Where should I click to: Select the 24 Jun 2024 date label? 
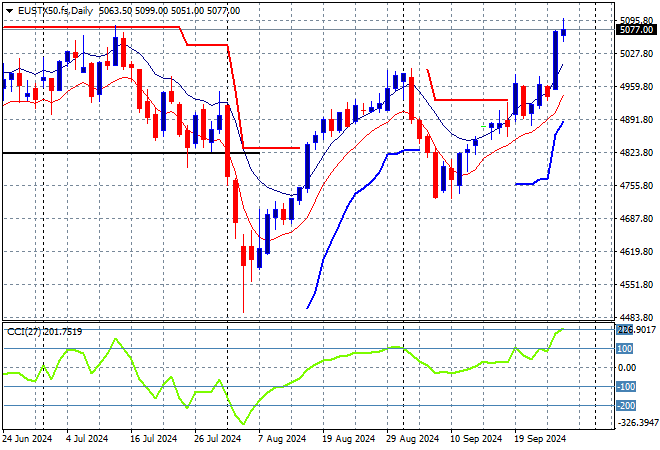pyautogui.click(x=29, y=438)
